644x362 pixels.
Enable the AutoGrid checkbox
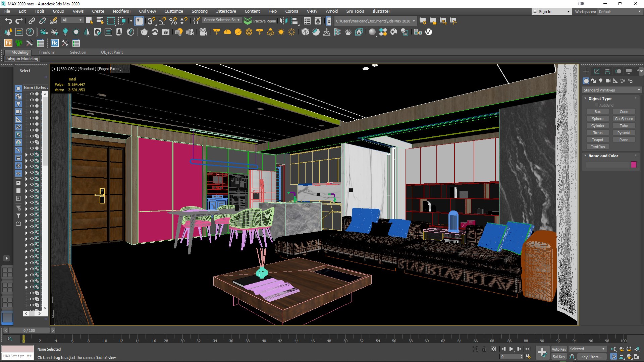(597, 105)
